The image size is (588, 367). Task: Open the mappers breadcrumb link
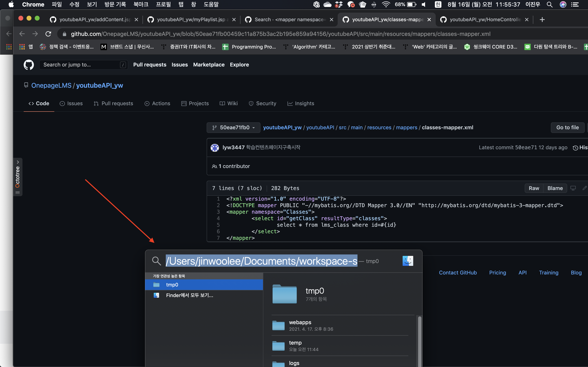click(406, 128)
